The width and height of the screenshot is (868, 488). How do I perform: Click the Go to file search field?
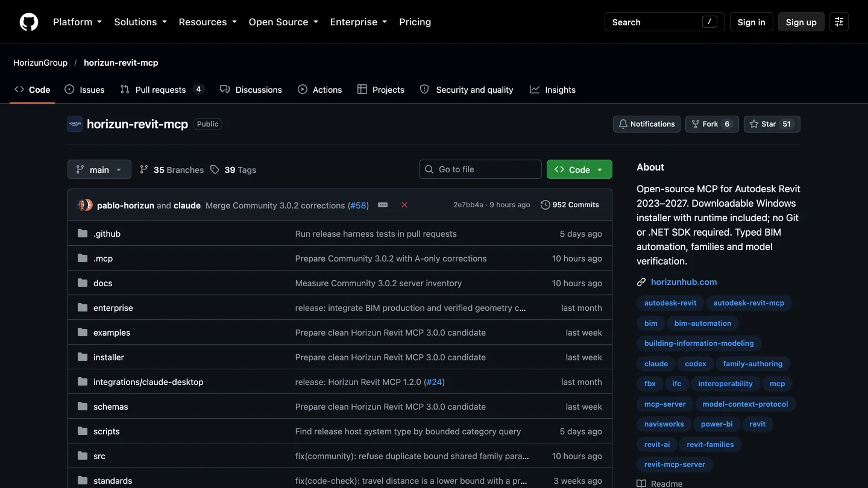point(480,169)
